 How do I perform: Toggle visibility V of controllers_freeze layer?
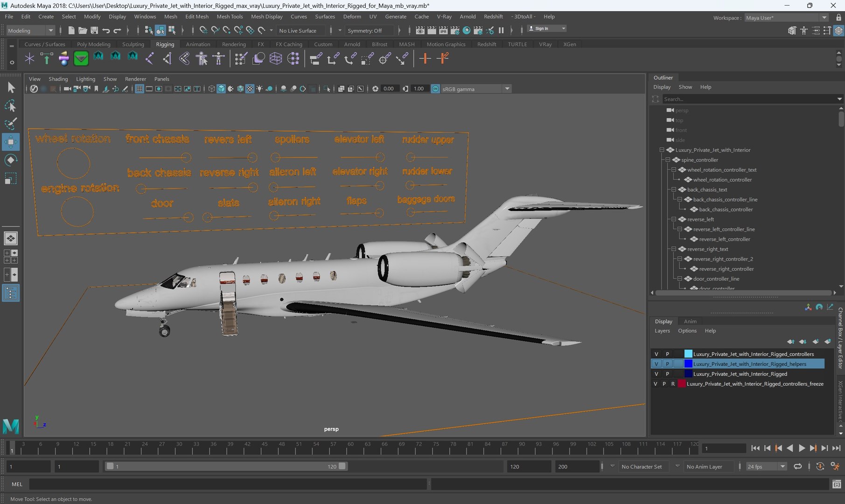pyautogui.click(x=656, y=384)
